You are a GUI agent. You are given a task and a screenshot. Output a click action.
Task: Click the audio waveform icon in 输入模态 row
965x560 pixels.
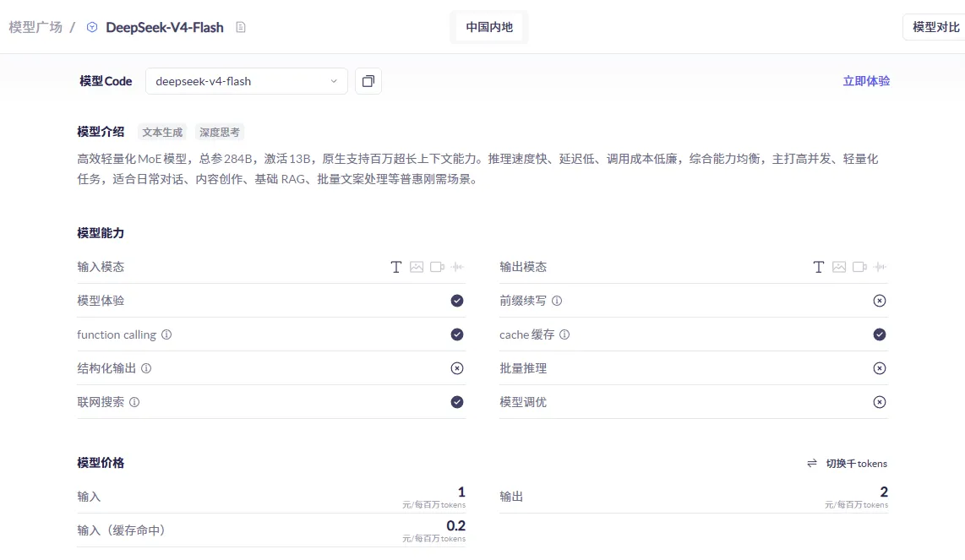tap(456, 267)
